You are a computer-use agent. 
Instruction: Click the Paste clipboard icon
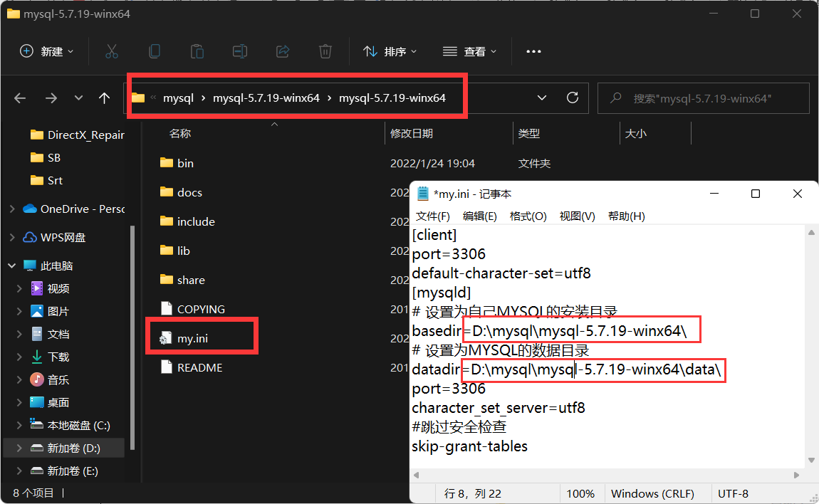click(197, 51)
